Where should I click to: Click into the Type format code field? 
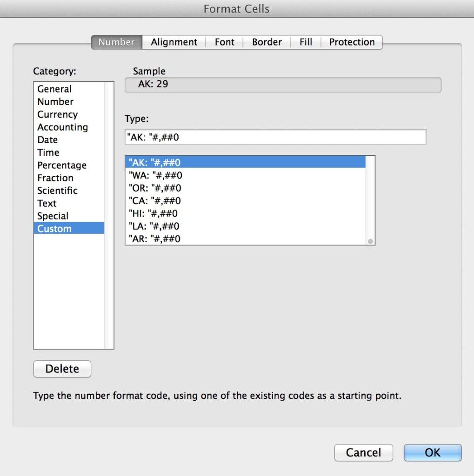click(x=275, y=137)
